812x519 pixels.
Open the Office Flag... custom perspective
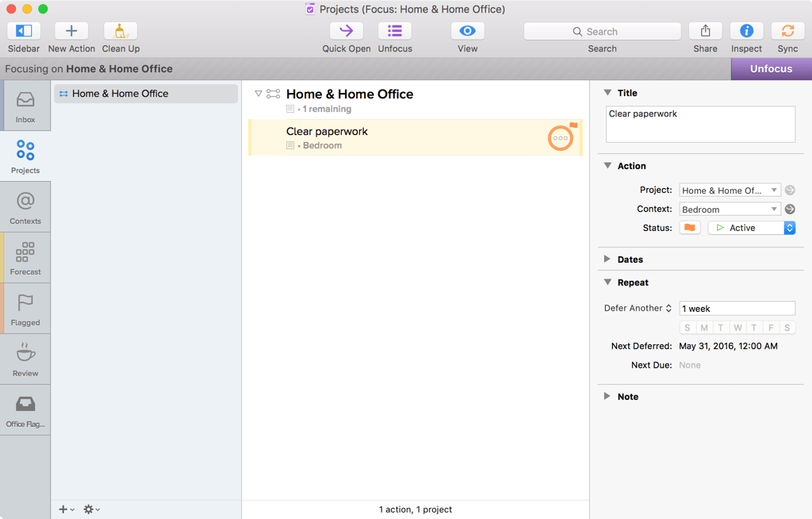pyautogui.click(x=25, y=410)
